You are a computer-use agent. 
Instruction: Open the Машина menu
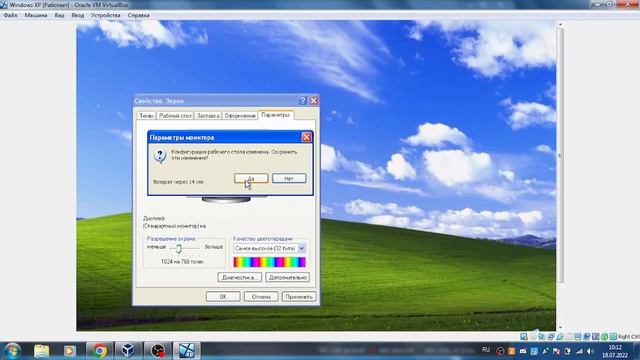[36, 15]
